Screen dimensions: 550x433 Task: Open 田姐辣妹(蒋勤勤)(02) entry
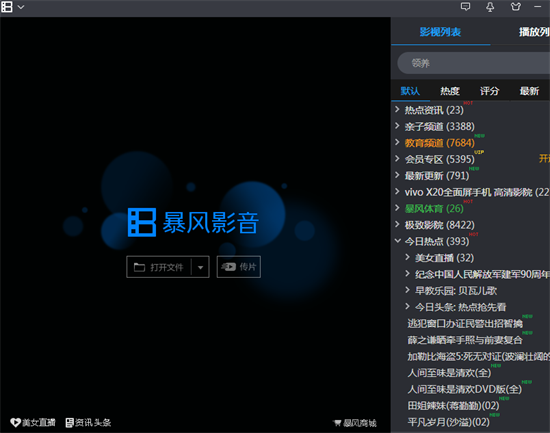point(454,406)
